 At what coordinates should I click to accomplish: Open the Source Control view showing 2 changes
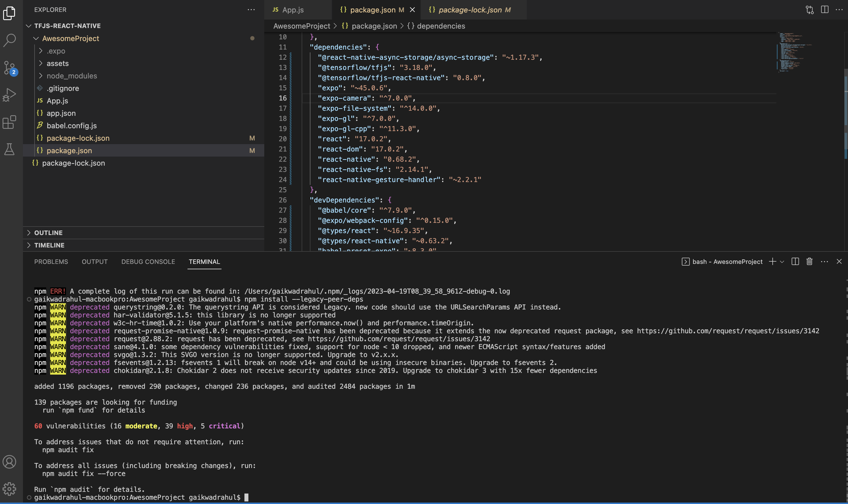point(9,67)
